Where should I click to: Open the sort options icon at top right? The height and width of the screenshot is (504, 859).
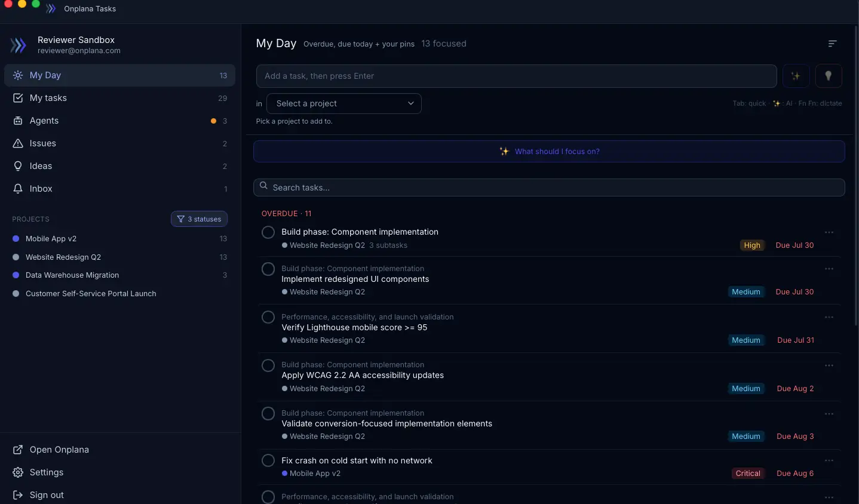[832, 44]
